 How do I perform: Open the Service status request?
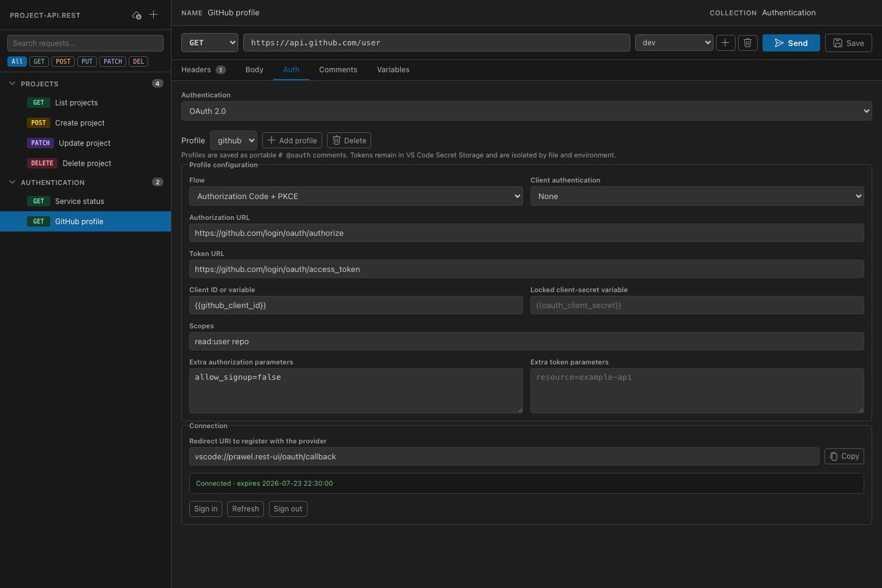click(86, 202)
